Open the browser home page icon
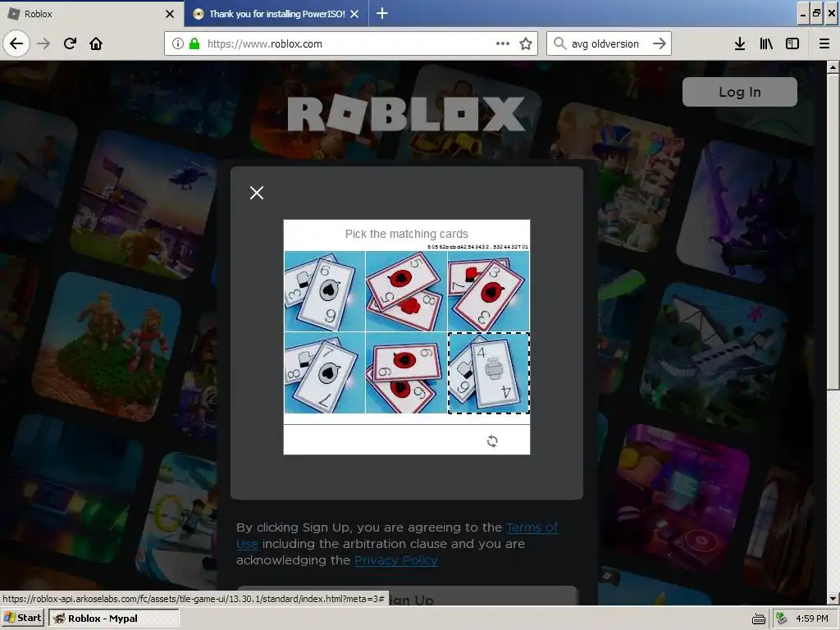 [x=96, y=43]
